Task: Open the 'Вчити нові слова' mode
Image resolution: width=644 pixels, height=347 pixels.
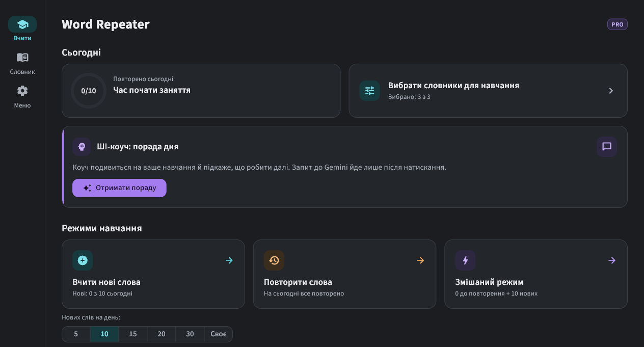Action: click(153, 274)
